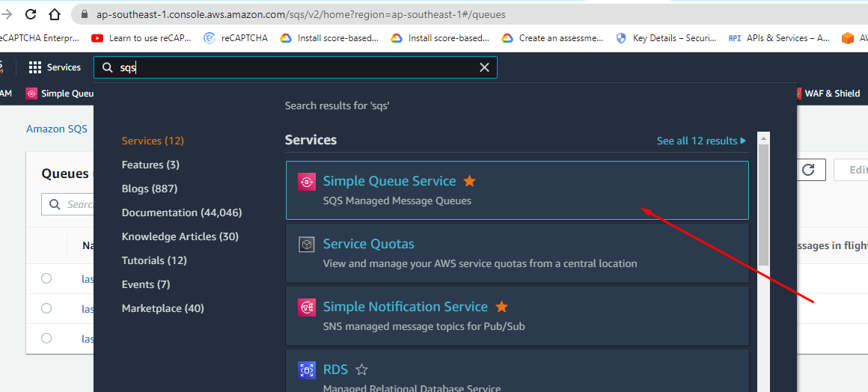Unfavorite Simple Notification Service star
The image size is (868, 392).
pyautogui.click(x=501, y=307)
